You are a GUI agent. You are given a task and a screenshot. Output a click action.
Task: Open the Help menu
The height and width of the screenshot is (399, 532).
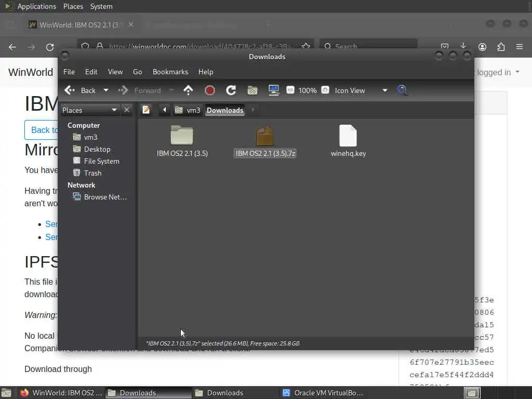pos(206,72)
